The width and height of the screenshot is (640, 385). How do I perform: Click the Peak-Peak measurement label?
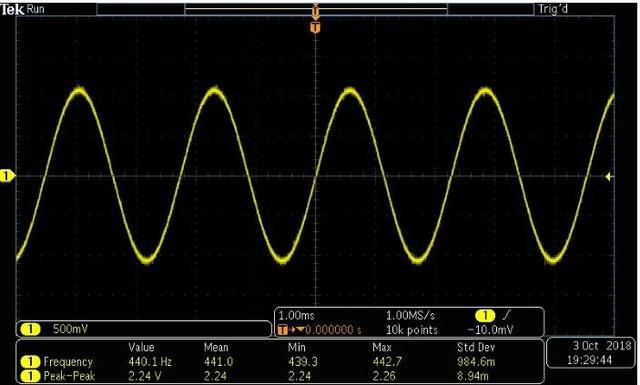[x=69, y=376]
